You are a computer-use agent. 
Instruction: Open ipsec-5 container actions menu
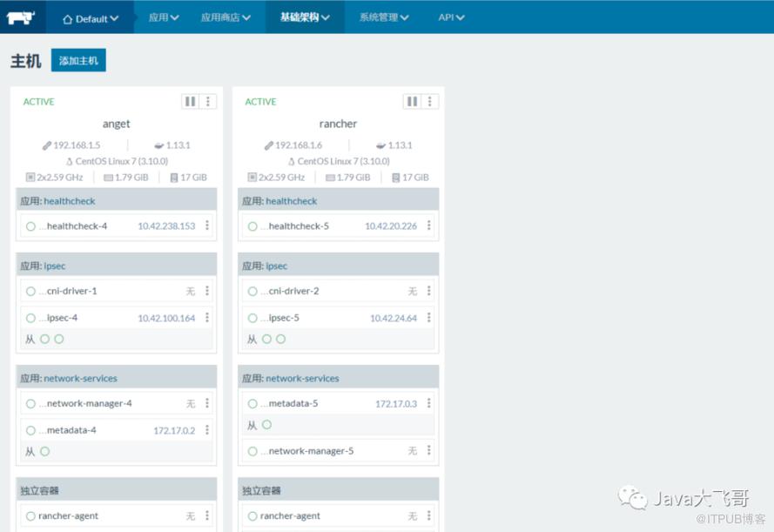(x=428, y=317)
